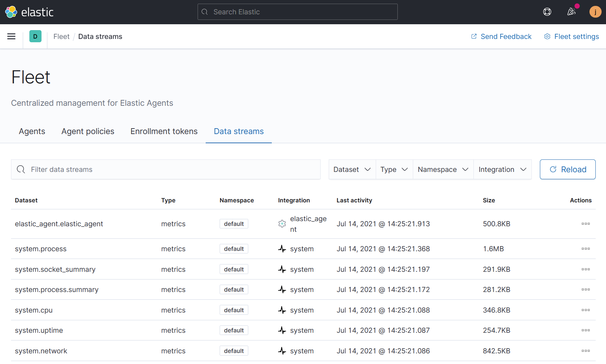Click the system.socket_summary dataset cell
This screenshot has height=364, width=606.
(x=55, y=269)
